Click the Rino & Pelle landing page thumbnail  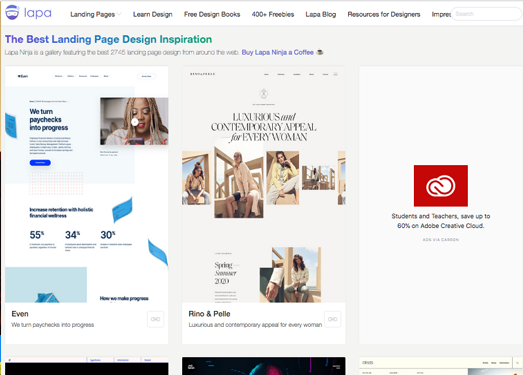pyautogui.click(x=264, y=184)
